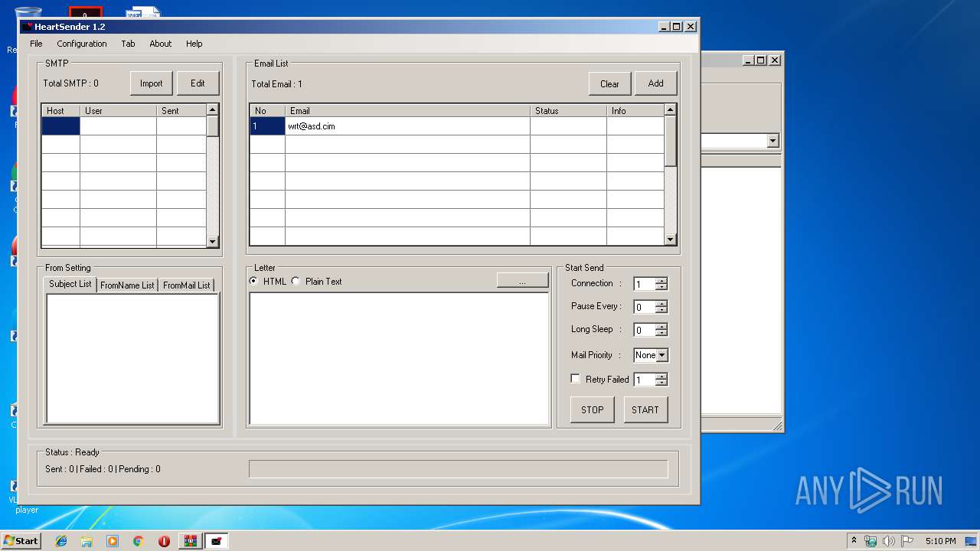
Task: Open Windows Explorer folder icon in taskbar
Action: pyautogui.click(x=87, y=541)
